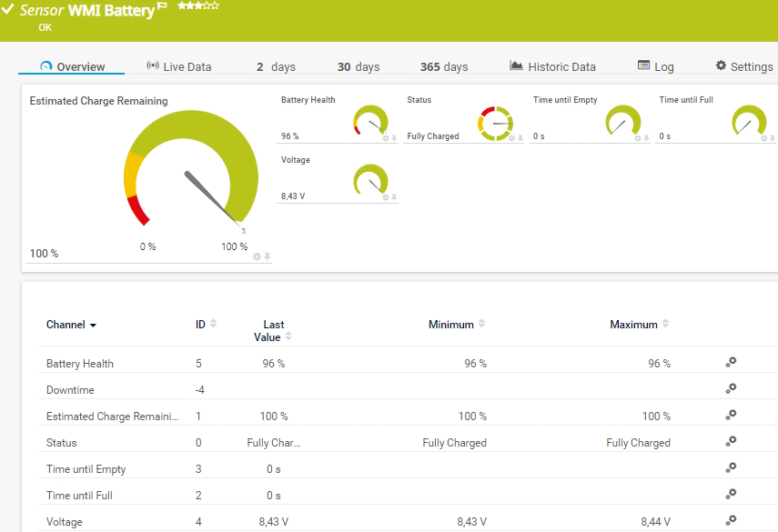
Task: Open settings gear for Battery Health channel row
Action: pyautogui.click(x=731, y=363)
